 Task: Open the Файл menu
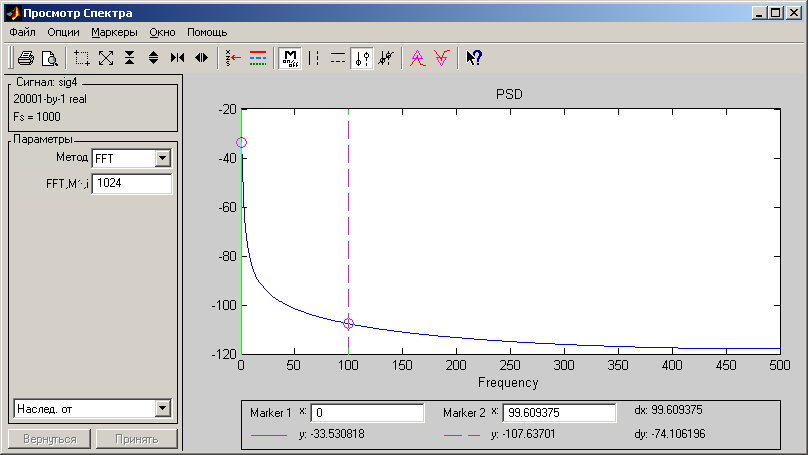[x=22, y=32]
